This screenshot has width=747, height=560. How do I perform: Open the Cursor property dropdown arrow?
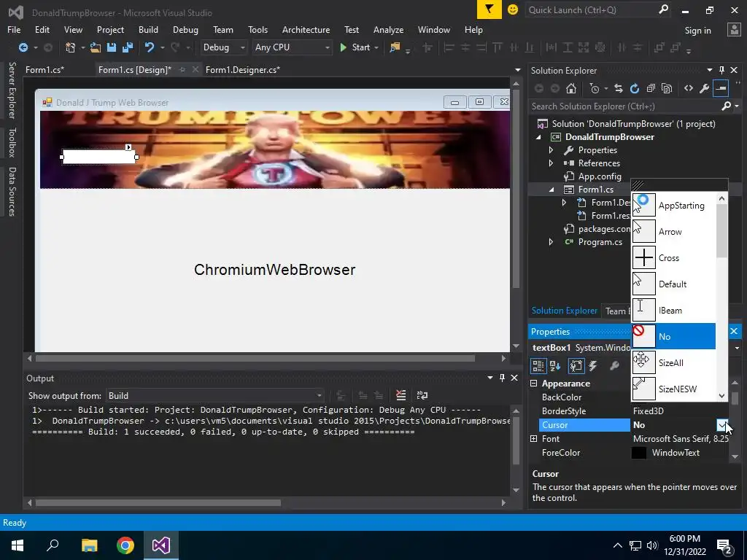pos(722,425)
